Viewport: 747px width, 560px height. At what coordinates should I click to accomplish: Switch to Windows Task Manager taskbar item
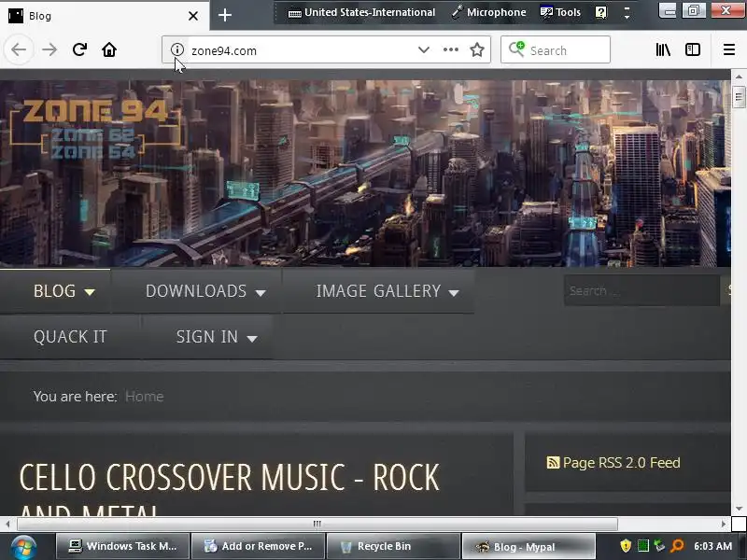(123, 546)
